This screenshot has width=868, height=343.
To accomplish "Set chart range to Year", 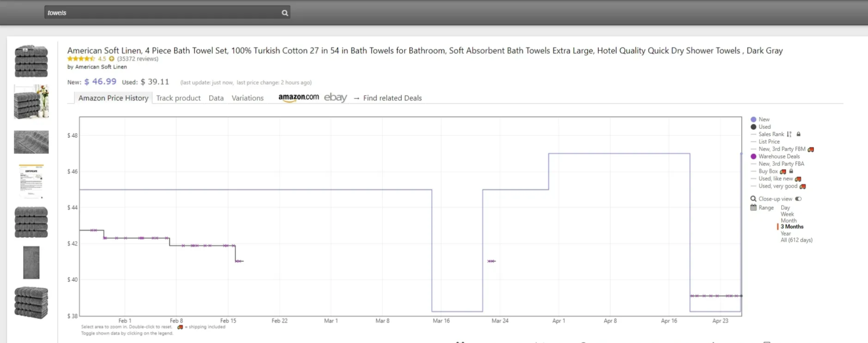I will click(x=786, y=234).
